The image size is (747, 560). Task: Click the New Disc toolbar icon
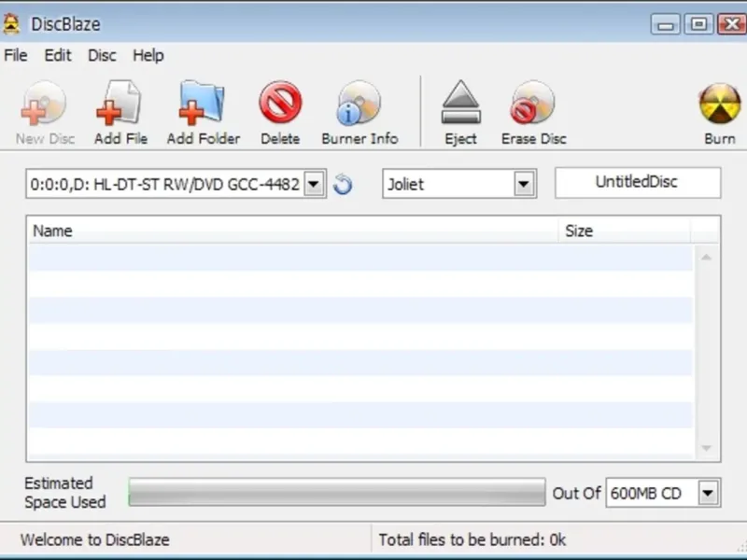43,103
